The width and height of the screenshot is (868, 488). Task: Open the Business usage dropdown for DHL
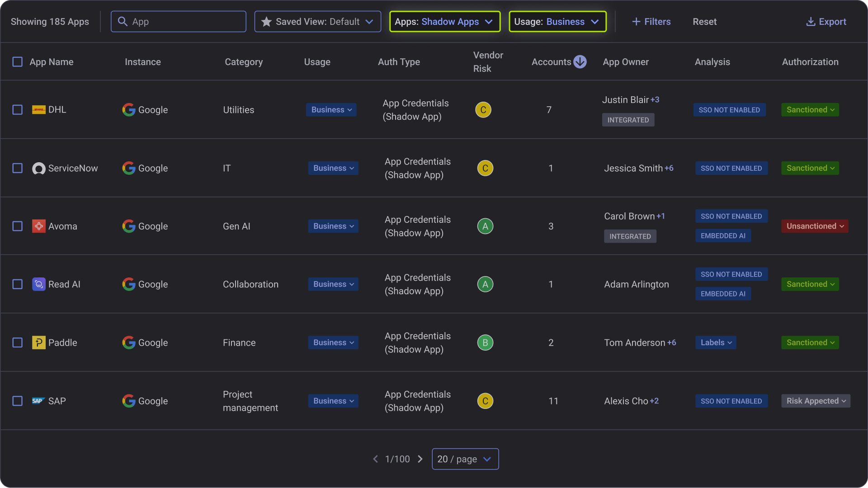click(331, 110)
